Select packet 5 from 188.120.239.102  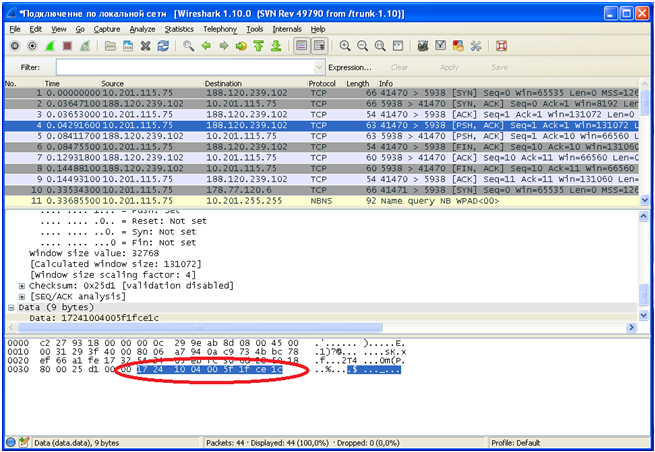(x=322, y=136)
